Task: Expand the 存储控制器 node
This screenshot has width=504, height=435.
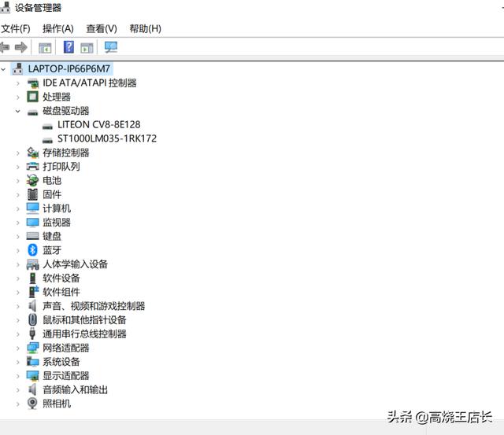Action: [x=18, y=153]
